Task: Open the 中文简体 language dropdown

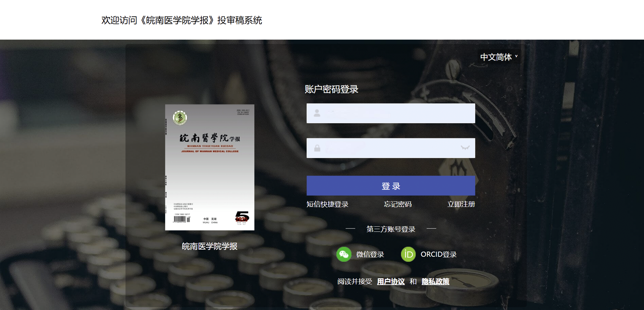Action: pos(496,57)
